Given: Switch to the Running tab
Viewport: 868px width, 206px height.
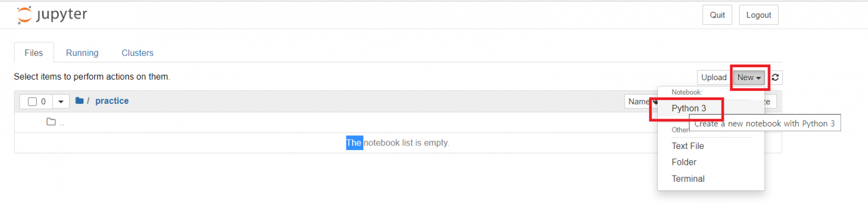Looking at the screenshot, I should 82,52.
